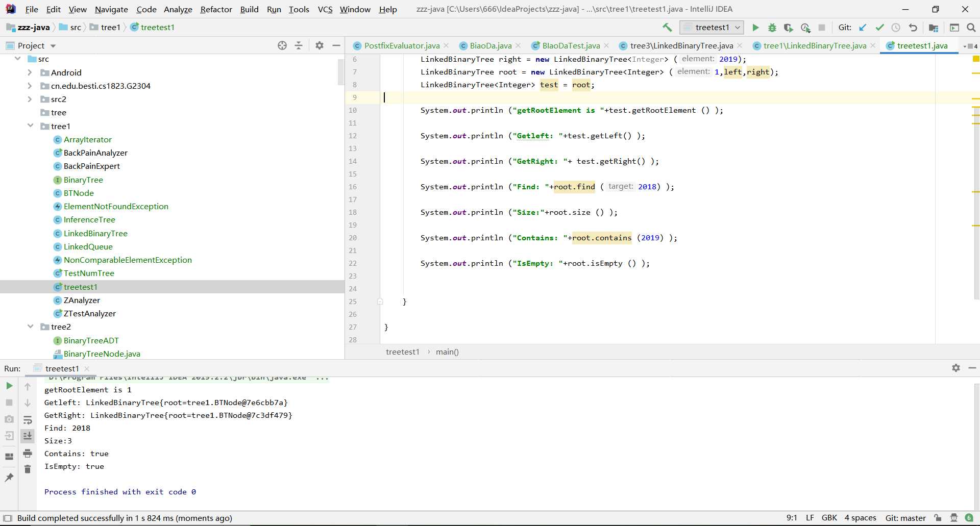Expand the Android folder
This screenshot has height=526, width=980.
[x=30, y=72]
